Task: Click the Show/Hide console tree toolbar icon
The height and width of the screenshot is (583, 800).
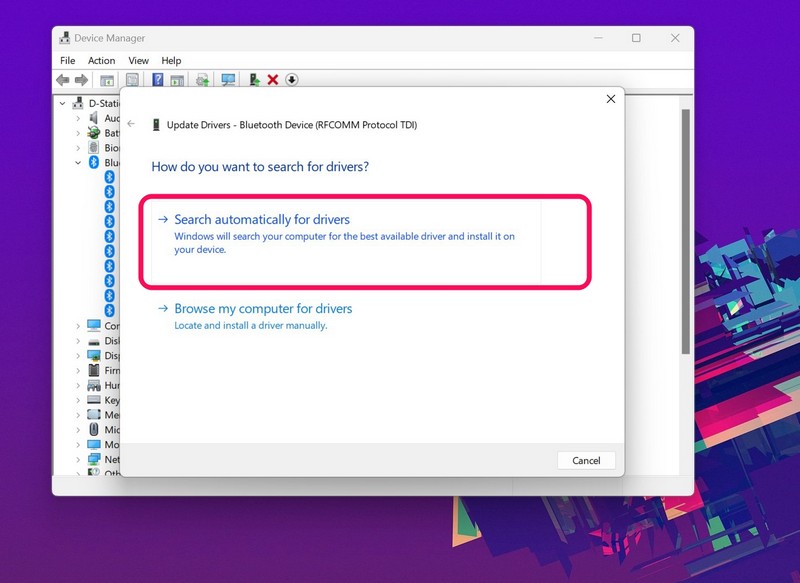Action: coord(107,80)
